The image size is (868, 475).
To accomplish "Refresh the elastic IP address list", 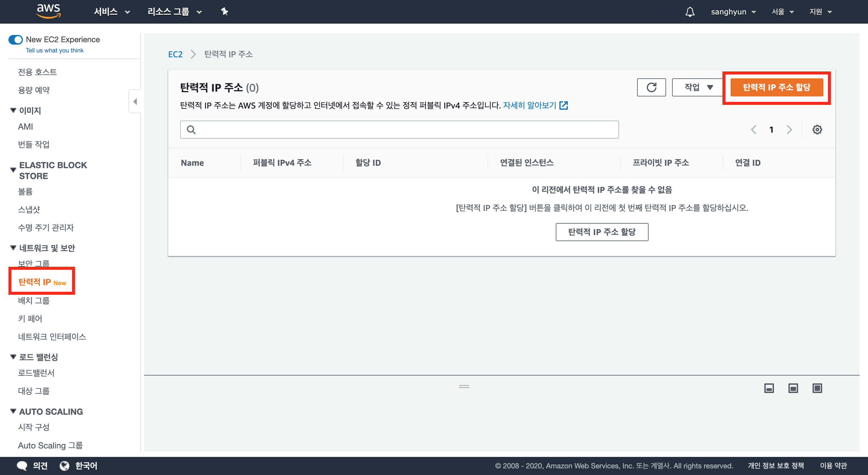I will click(x=651, y=88).
